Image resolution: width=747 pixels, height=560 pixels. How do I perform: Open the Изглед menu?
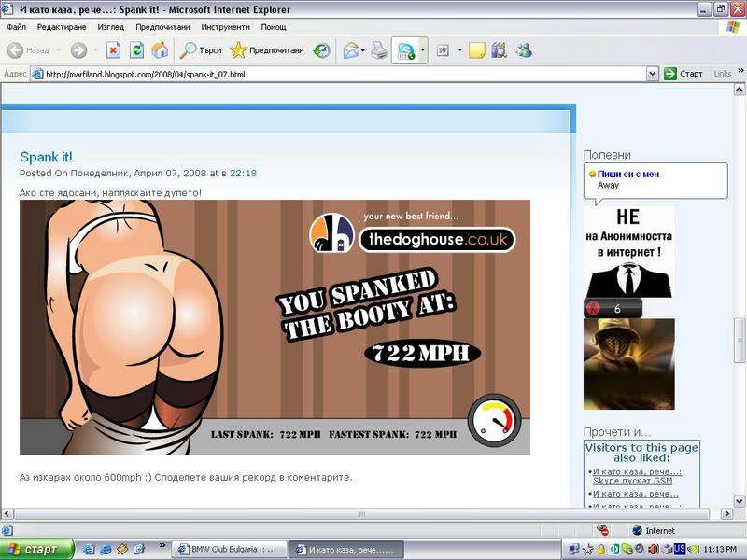110,27
